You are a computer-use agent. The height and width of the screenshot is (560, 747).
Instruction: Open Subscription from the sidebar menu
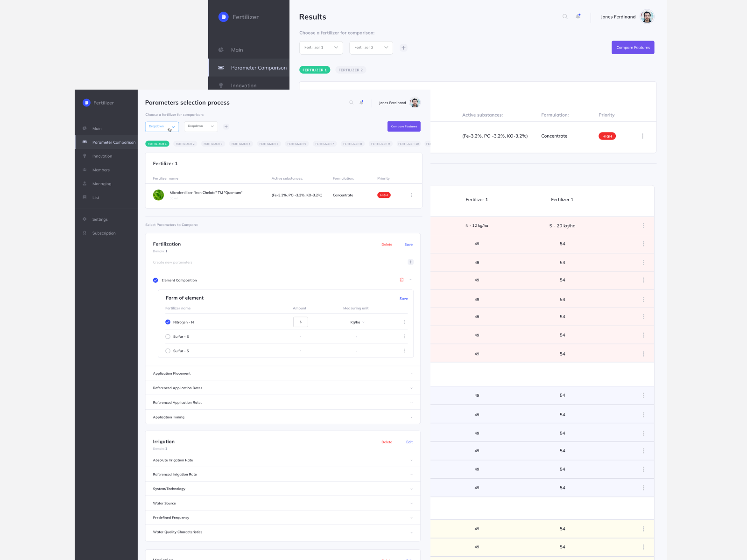pos(103,233)
